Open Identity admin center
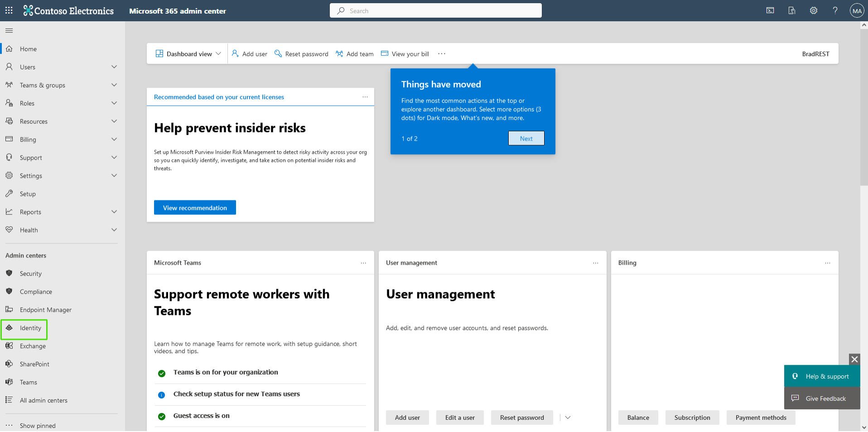 30,328
